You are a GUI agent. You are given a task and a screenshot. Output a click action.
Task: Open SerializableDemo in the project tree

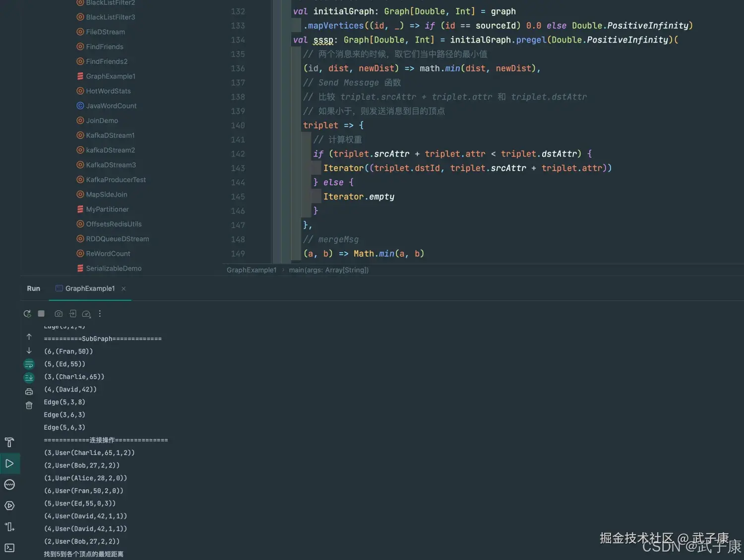[114, 269]
